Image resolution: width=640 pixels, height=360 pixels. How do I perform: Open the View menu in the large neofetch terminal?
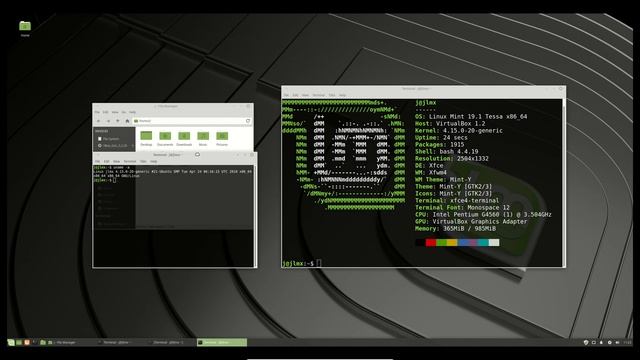[x=305, y=95]
